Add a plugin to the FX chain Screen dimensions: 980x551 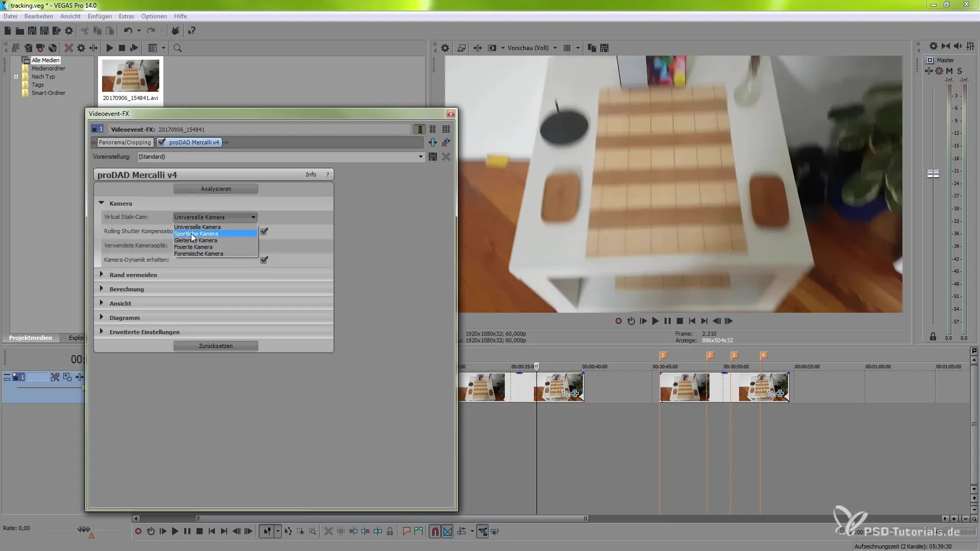(x=433, y=142)
